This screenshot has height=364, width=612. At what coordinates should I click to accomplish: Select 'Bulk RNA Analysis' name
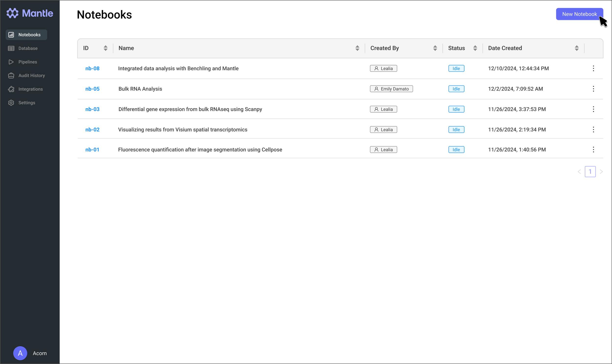(140, 89)
